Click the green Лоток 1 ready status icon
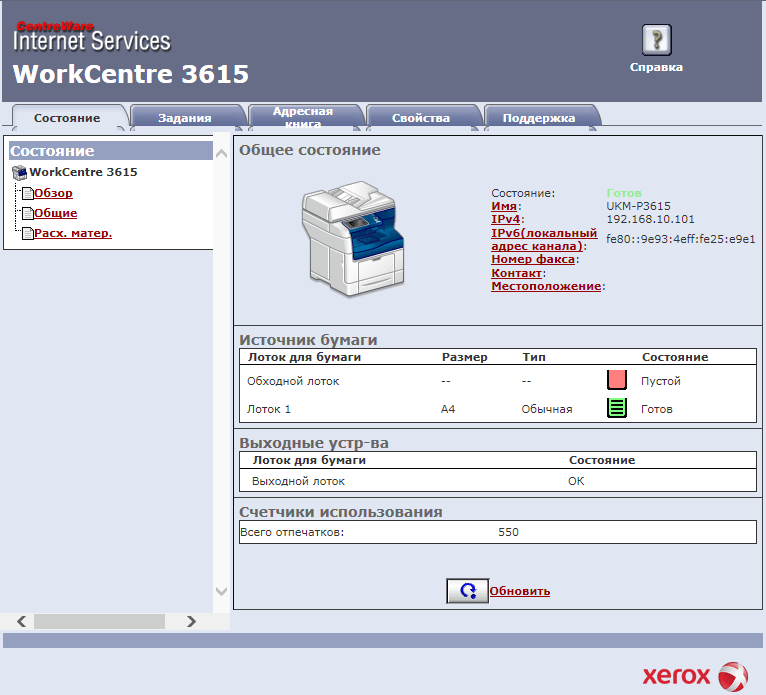766x695 pixels. click(x=617, y=408)
